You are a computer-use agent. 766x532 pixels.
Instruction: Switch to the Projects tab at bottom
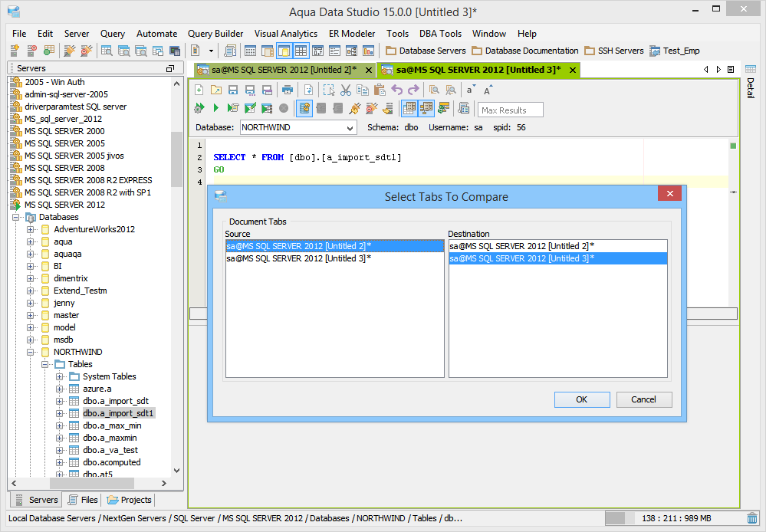click(x=130, y=501)
